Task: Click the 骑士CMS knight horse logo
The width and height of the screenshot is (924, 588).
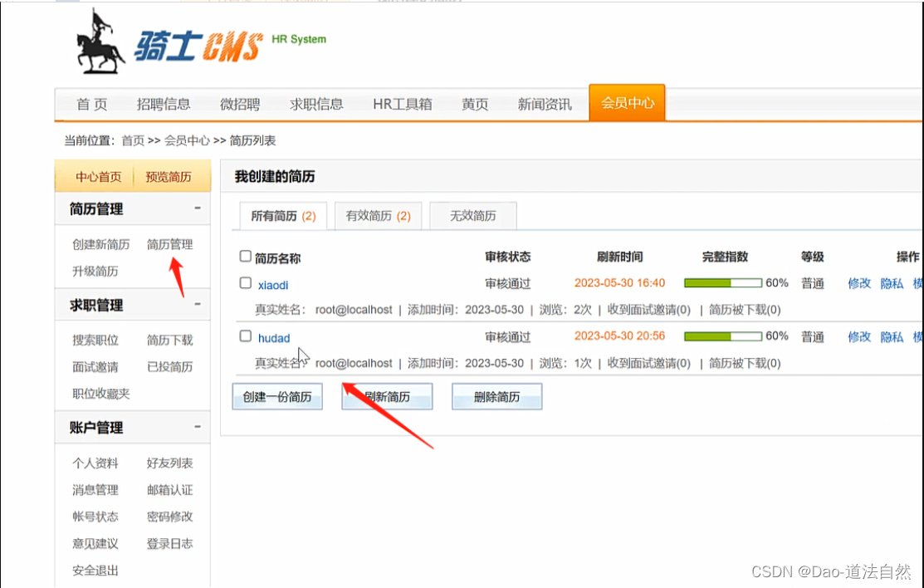Action: pos(100,42)
